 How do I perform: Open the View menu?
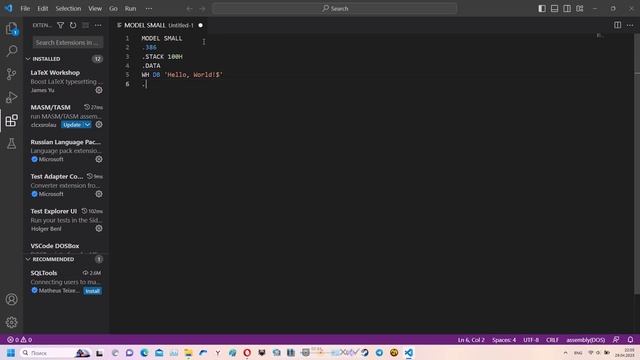click(x=95, y=9)
